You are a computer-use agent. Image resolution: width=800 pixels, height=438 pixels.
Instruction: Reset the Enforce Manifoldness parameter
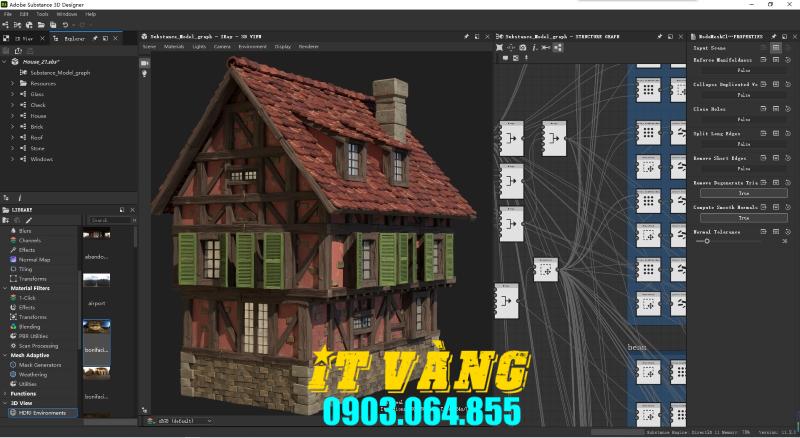pos(788,60)
